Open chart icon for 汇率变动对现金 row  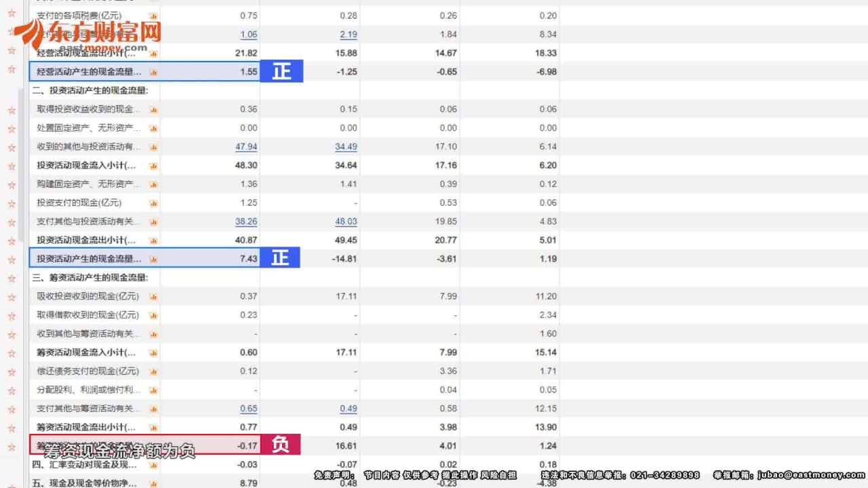(153, 465)
